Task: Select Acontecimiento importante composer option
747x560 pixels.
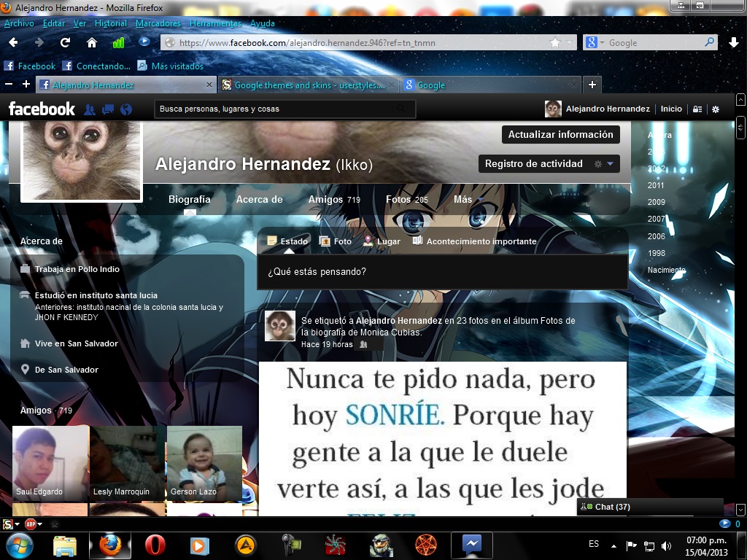Action: click(x=474, y=241)
